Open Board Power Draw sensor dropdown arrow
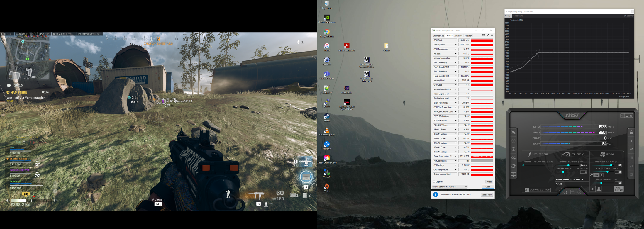644x229 pixels. point(456,103)
